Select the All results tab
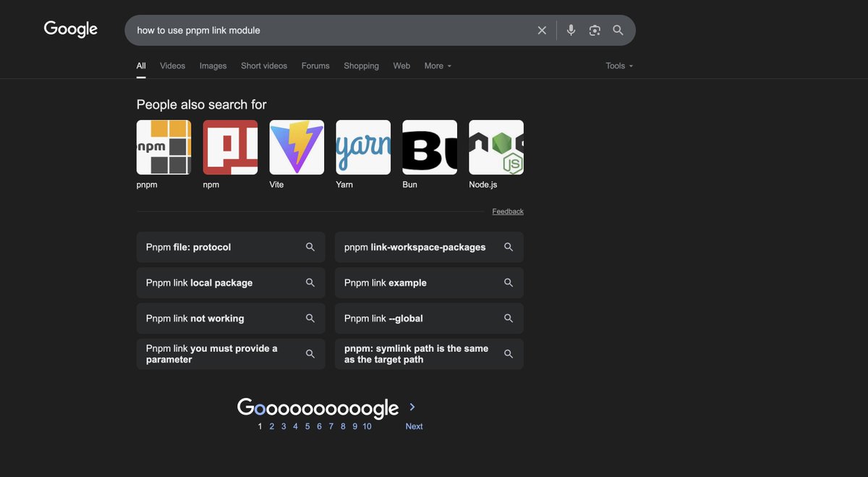Viewport: 868px width, 477px height. [x=141, y=66]
